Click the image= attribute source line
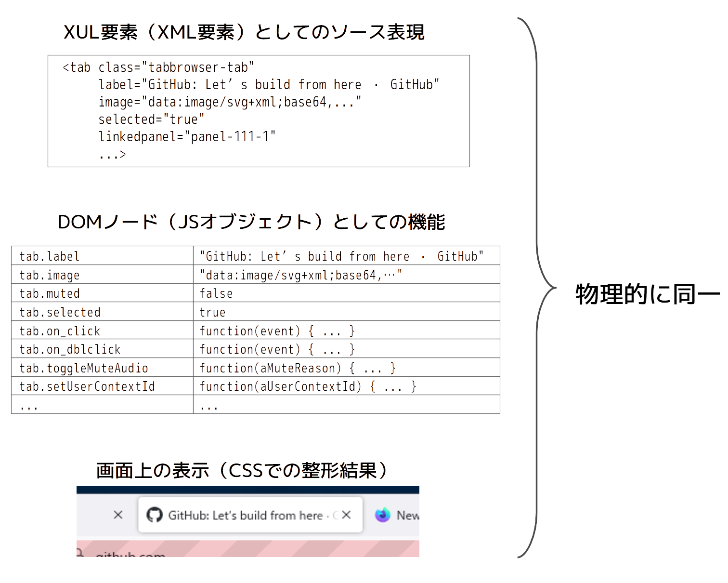This screenshot has width=728, height=583. (x=230, y=102)
